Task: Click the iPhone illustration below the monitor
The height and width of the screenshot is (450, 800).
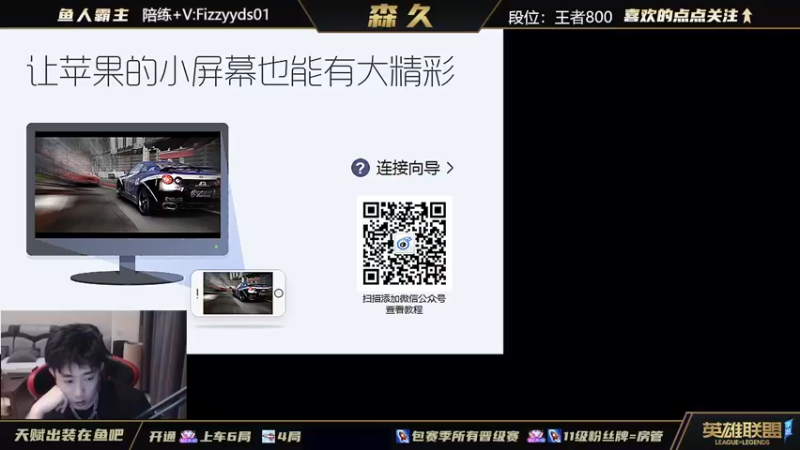Action: [238, 293]
